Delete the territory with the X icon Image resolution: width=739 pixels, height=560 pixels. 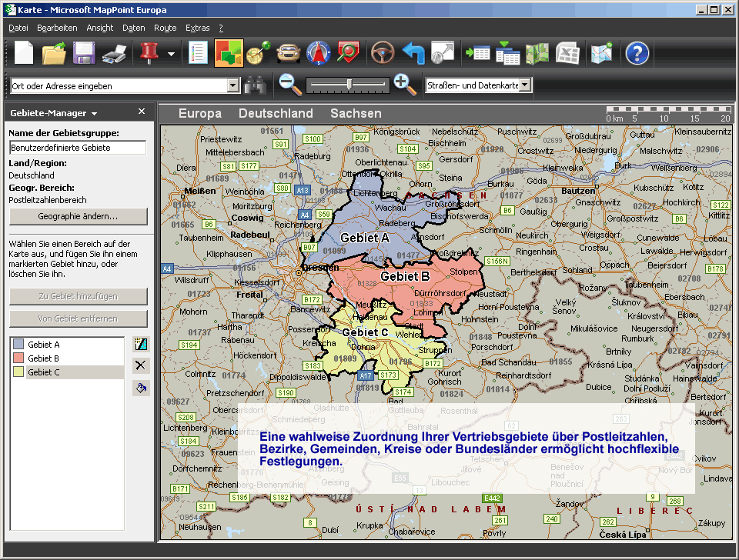141,365
